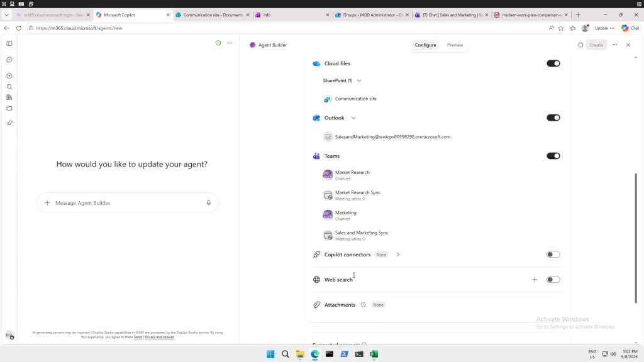The width and height of the screenshot is (644, 362).
Task: Expand Copilot connectors arrow
Action: pyautogui.click(x=397, y=255)
